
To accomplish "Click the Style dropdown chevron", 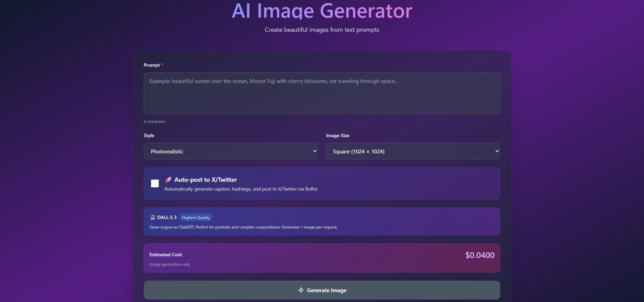I will 315,151.
